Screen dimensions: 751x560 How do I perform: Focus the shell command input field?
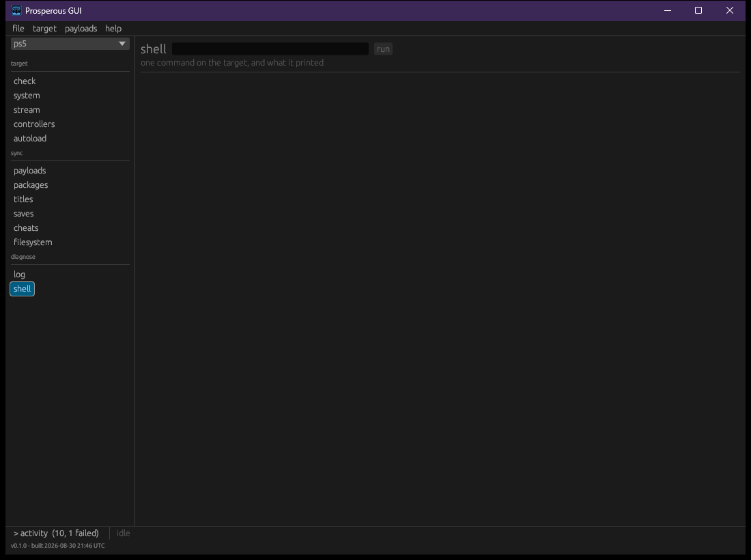(270, 49)
